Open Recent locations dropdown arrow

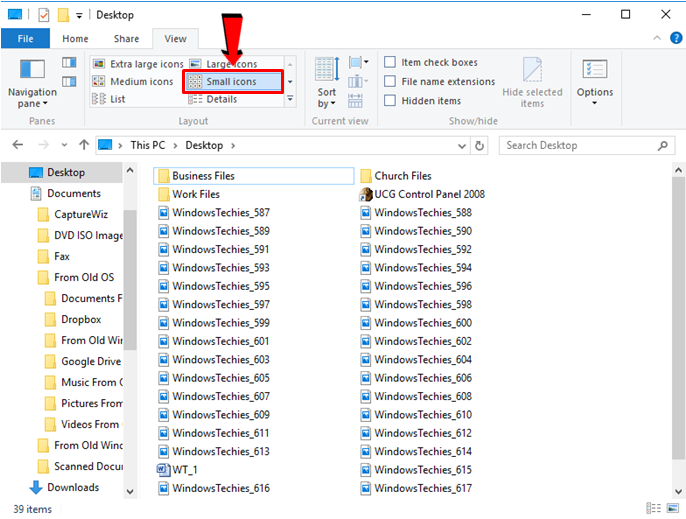(x=64, y=145)
